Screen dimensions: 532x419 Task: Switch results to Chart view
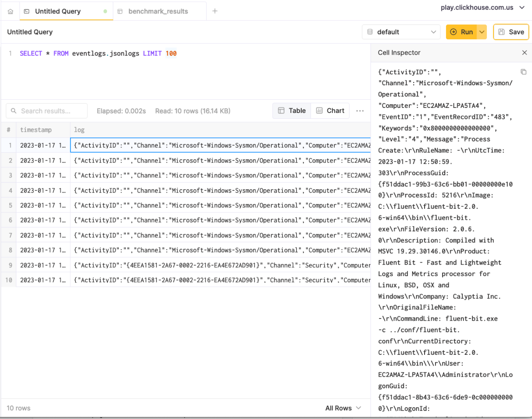(x=330, y=111)
